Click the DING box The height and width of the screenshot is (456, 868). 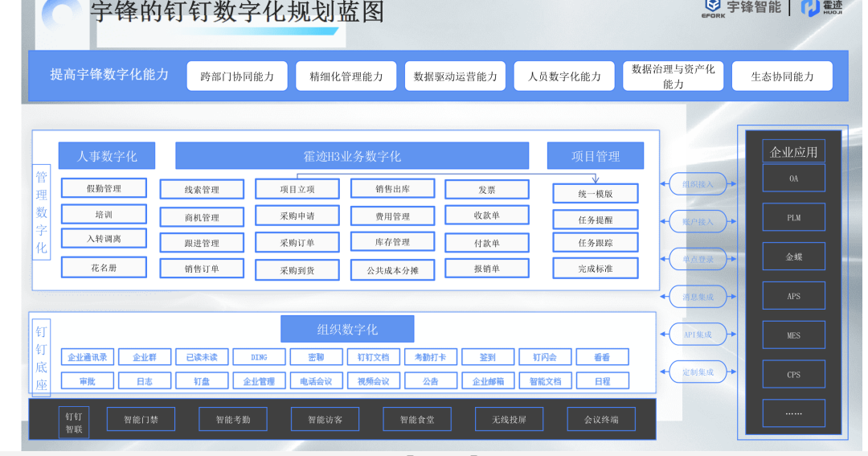pos(259,357)
